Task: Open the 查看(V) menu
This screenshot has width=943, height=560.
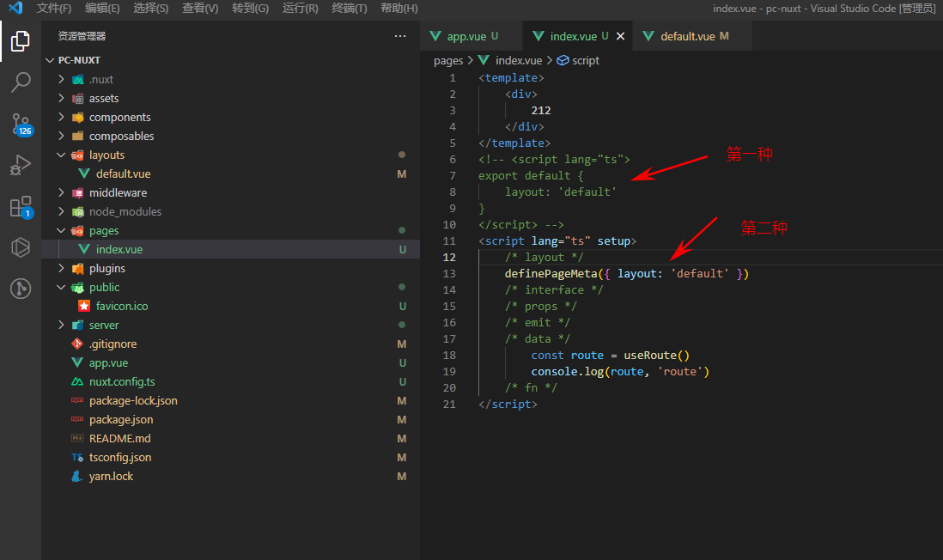Action: point(200,8)
